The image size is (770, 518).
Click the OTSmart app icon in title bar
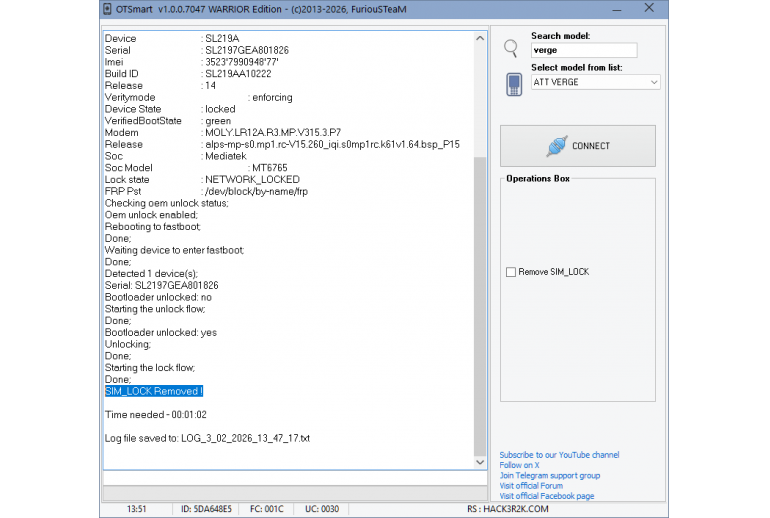pyautogui.click(x=110, y=9)
